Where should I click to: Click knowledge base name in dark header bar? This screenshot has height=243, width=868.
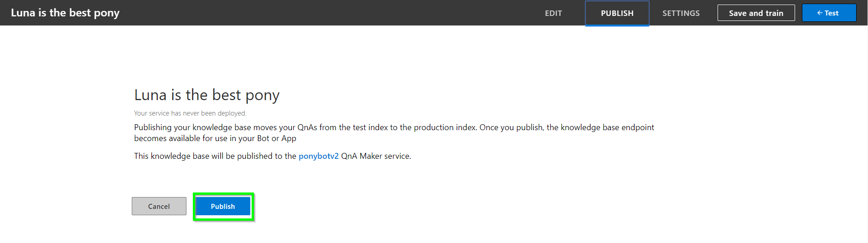coord(65,13)
